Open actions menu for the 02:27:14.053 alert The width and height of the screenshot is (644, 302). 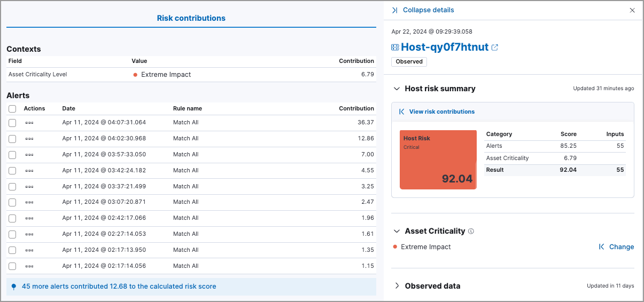pyautogui.click(x=29, y=234)
